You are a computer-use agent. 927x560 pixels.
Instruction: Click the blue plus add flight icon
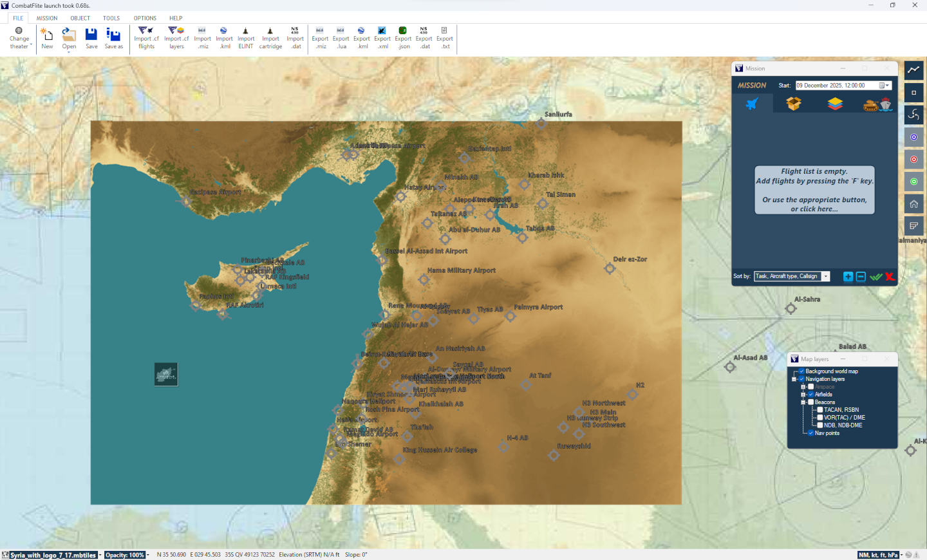click(848, 277)
